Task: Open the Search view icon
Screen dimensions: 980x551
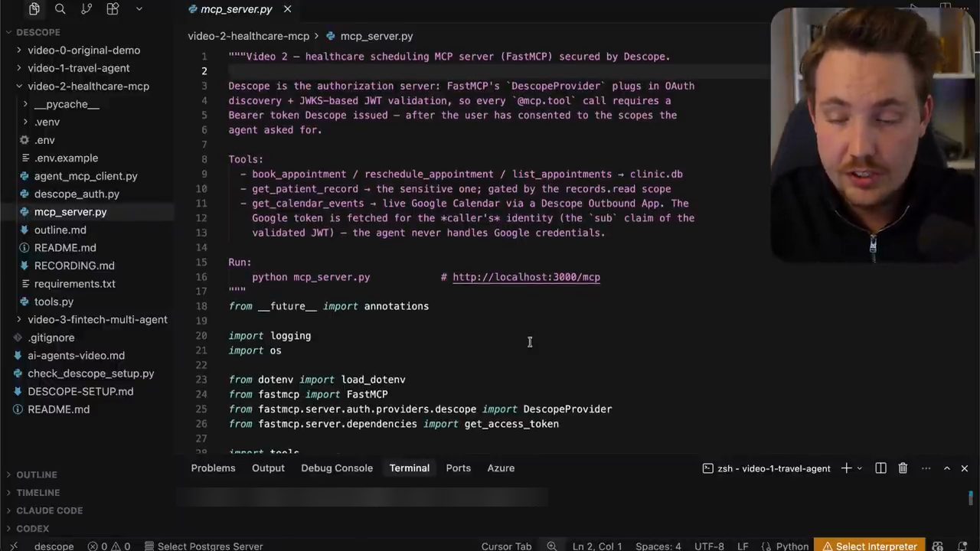Action: pos(60,9)
